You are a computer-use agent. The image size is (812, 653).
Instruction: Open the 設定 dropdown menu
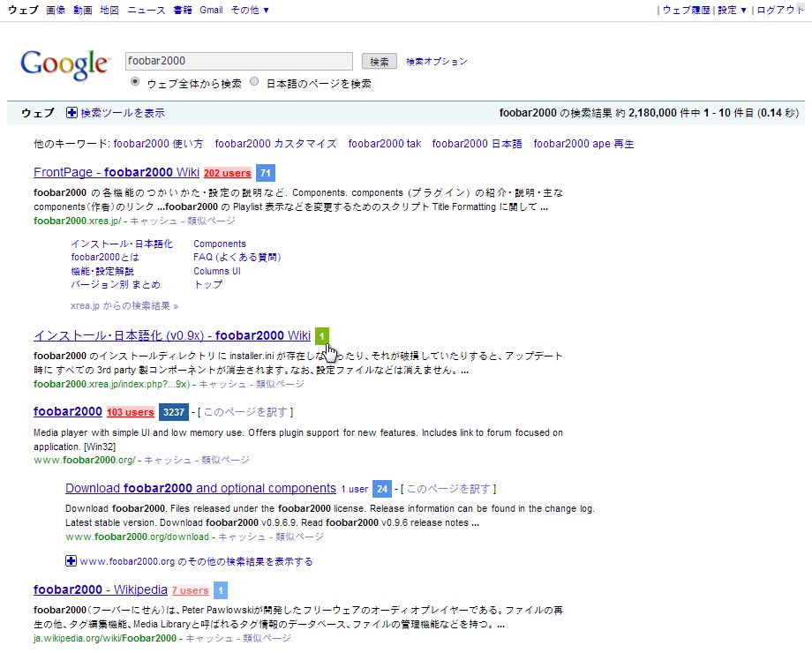pos(733,10)
